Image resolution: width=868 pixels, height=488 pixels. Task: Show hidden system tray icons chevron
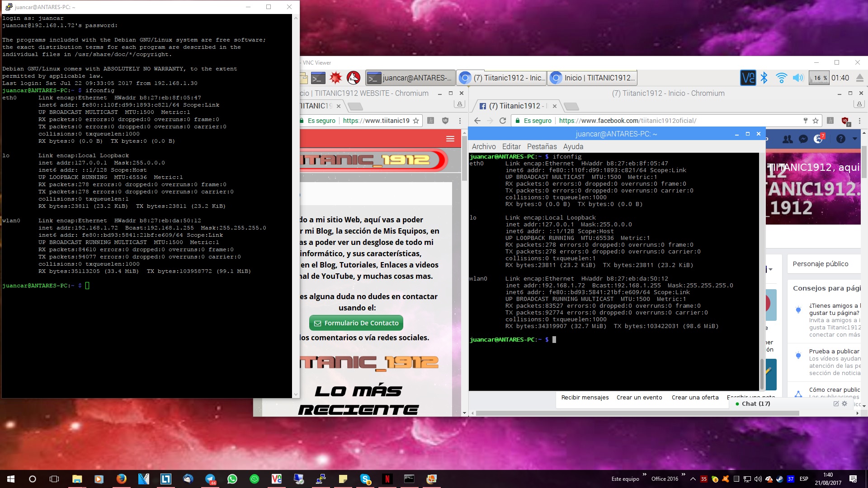click(693, 479)
